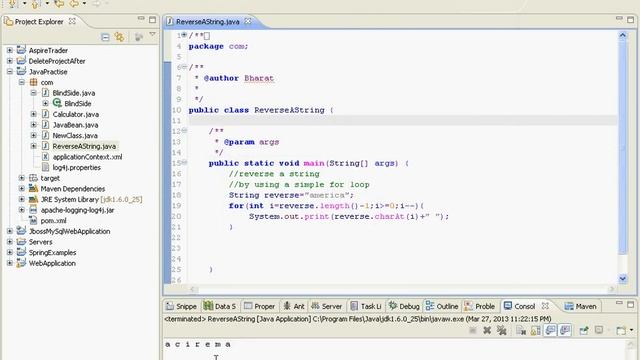Select ReverseAString.java in Project Explorer
The width and height of the screenshot is (640, 360).
pos(84,146)
